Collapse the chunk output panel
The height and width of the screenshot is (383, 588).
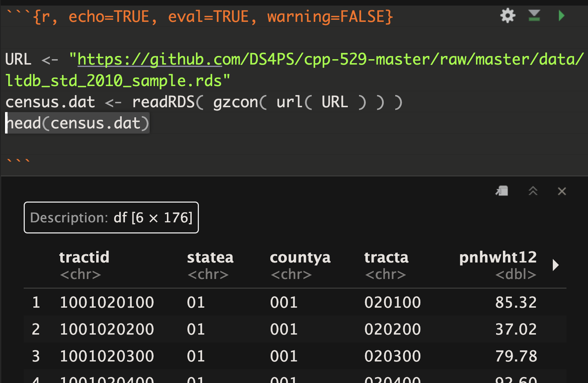pos(533,191)
